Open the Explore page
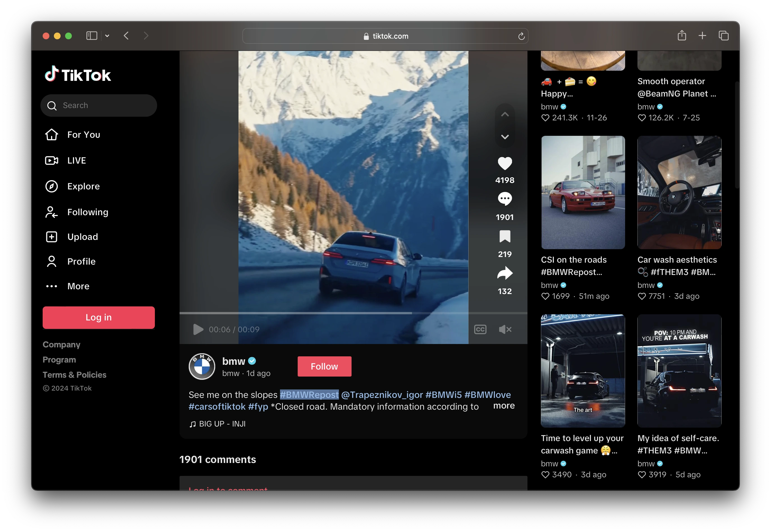The width and height of the screenshot is (771, 532). coord(72,186)
